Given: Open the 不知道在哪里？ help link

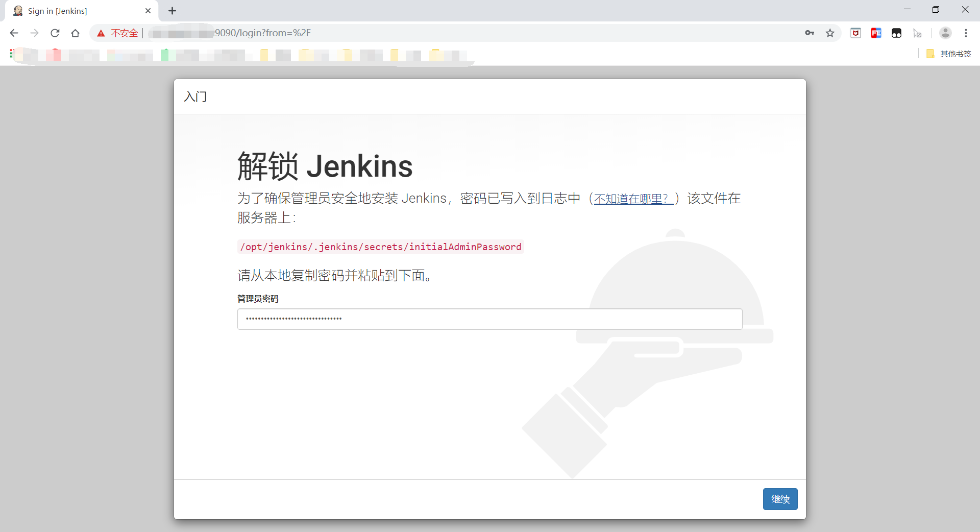Looking at the screenshot, I should click(x=633, y=199).
